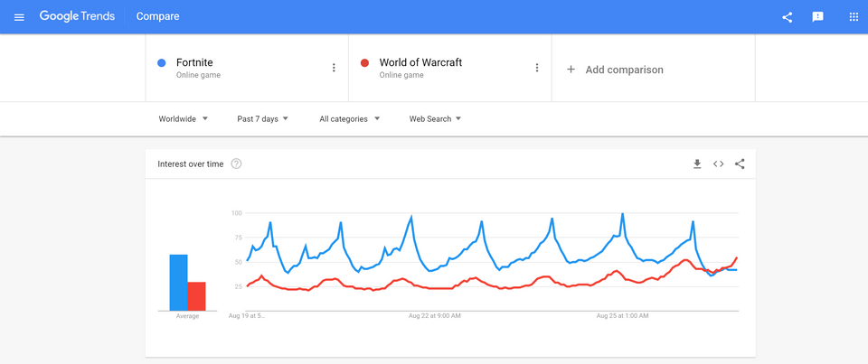Open the Past 7 days dropdown
The width and height of the screenshot is (868, 364).
point(262,118)
